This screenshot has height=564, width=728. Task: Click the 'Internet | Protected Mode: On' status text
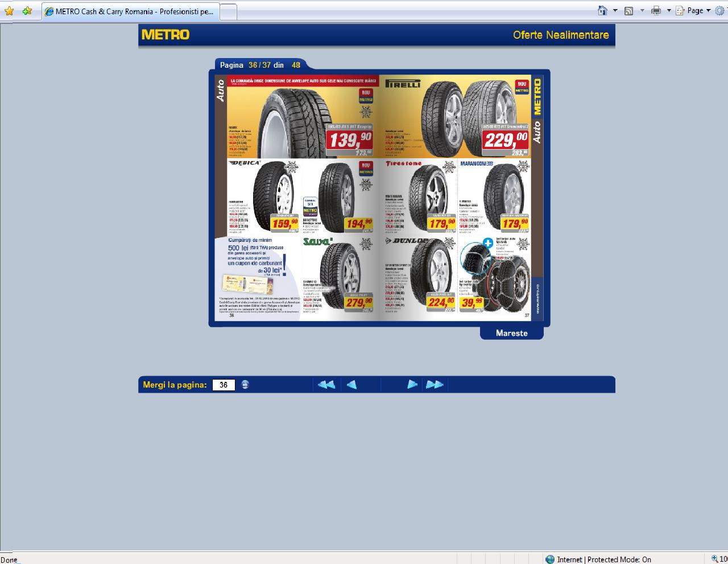point(604,559)
